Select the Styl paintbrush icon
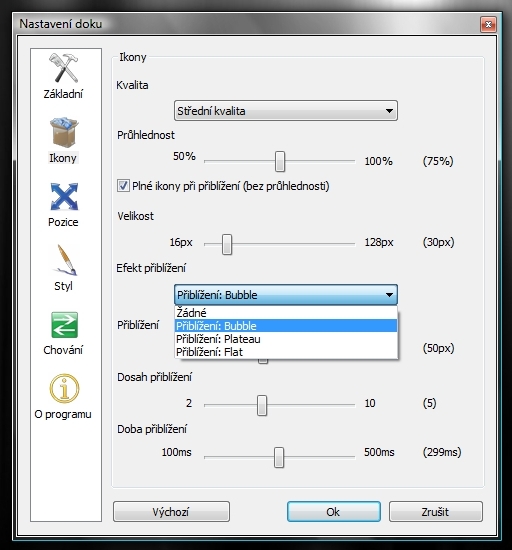 click(65, 260)
